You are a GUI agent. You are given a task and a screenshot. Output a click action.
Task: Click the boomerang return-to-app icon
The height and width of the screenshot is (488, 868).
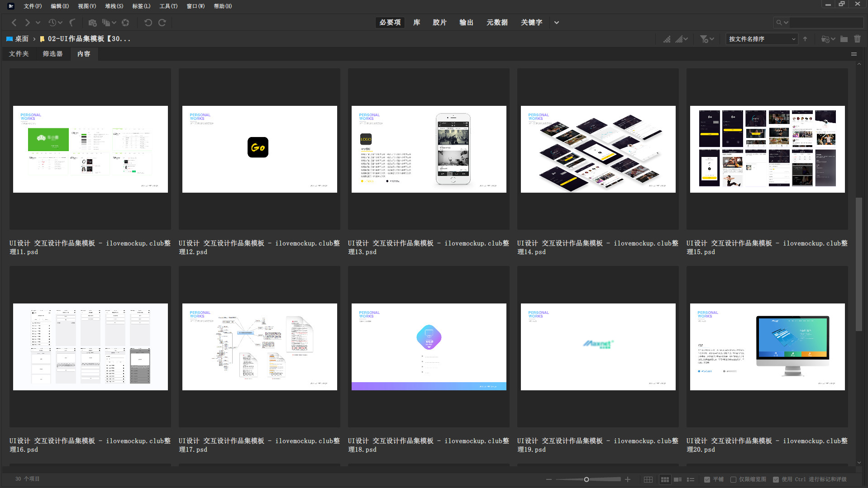[72, 23]
